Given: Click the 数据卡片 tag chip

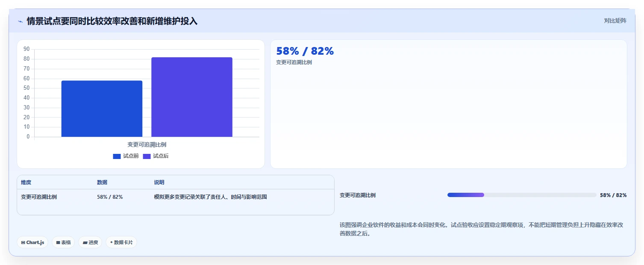Looking at the screenshot, I should tap(121, 242).
